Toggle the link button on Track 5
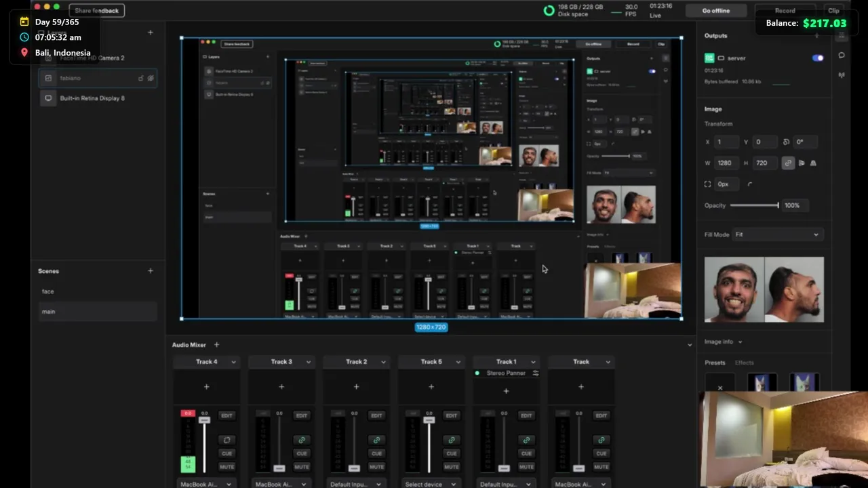Viewport: 868px width, 488px height. tap(452, 441)
